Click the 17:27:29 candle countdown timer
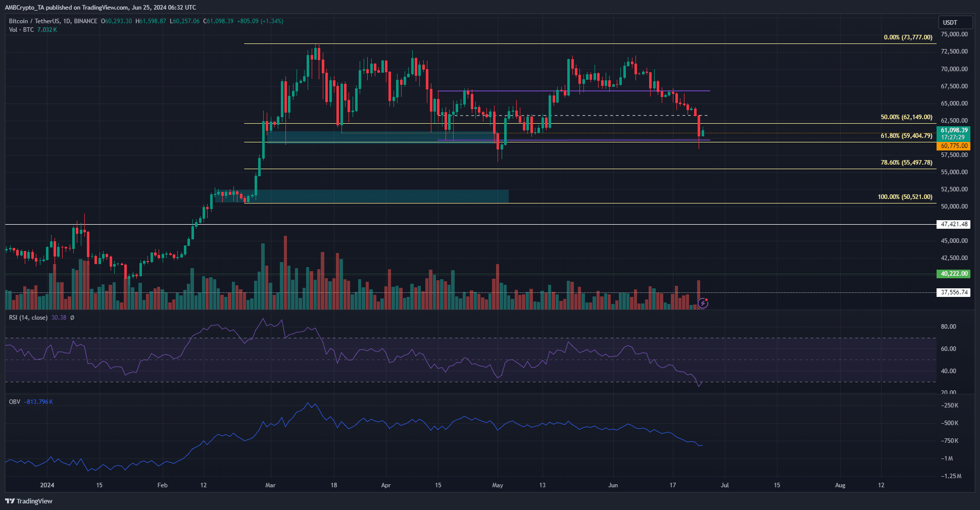The image size is (980, 510). pos(953,137)
